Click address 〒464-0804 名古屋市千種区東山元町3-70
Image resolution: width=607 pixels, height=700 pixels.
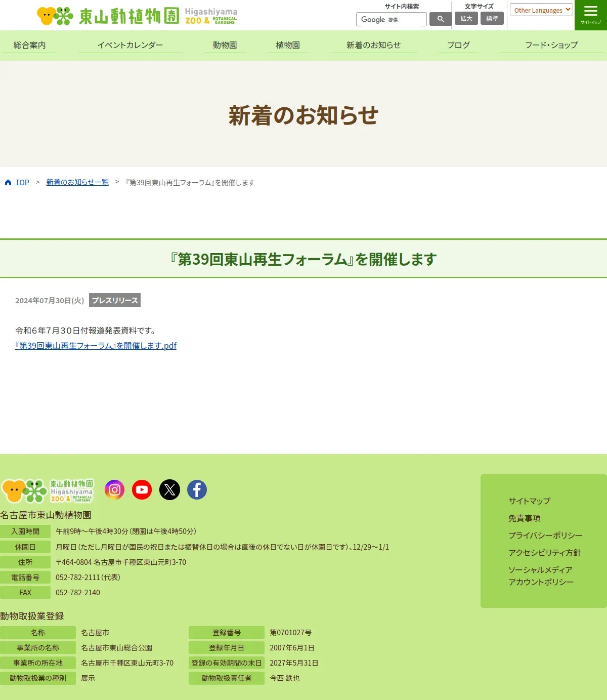point(121,562)
